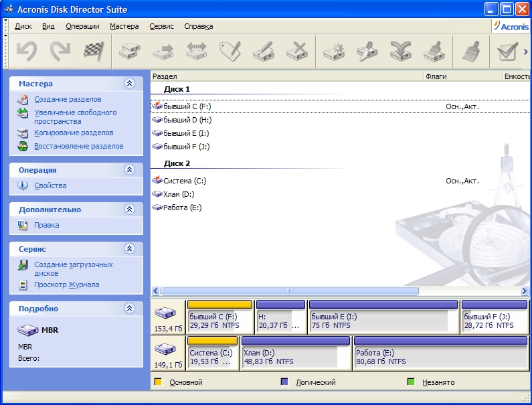
Task: Select the Работа (E:) list row
Action: tap(340, 208)
